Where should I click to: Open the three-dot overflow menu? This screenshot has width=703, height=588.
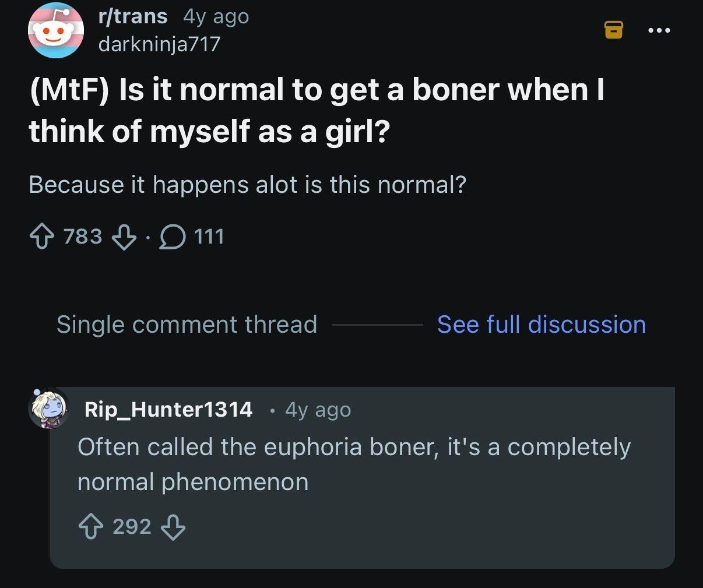click(x=660, y=30)
